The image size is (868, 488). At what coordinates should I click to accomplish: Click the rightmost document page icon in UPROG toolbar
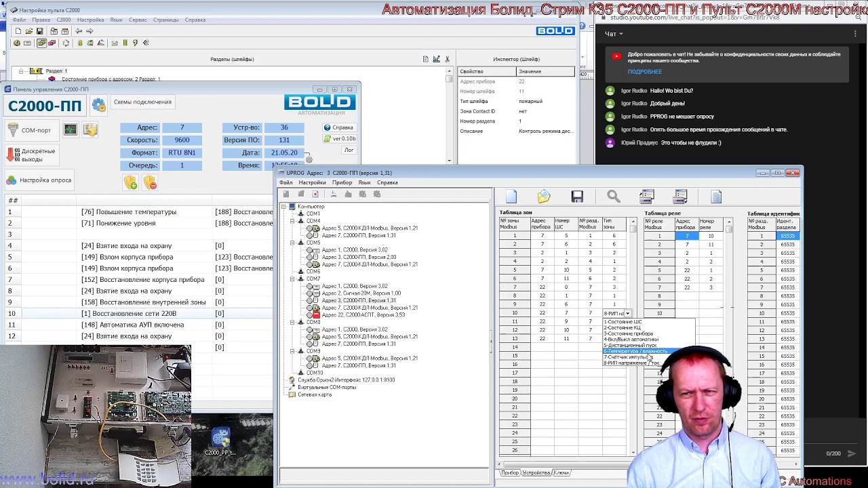tap(716, 197)
